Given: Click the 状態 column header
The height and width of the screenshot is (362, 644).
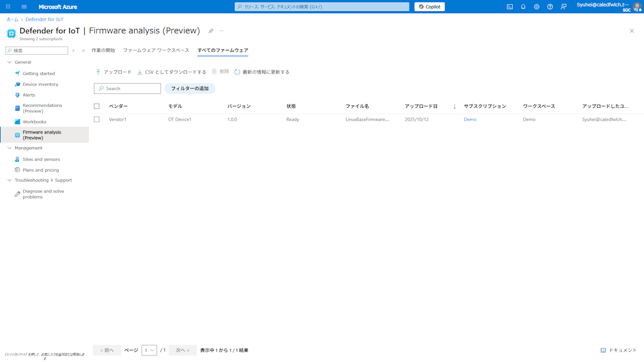Looking at the screenshot, I should coord(291,106).
